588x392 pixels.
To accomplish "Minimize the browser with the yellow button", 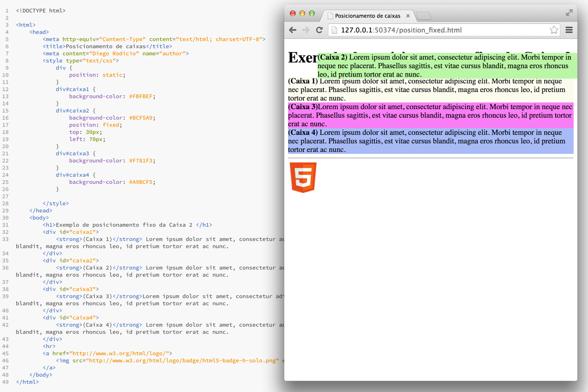I will click(302, 13).
